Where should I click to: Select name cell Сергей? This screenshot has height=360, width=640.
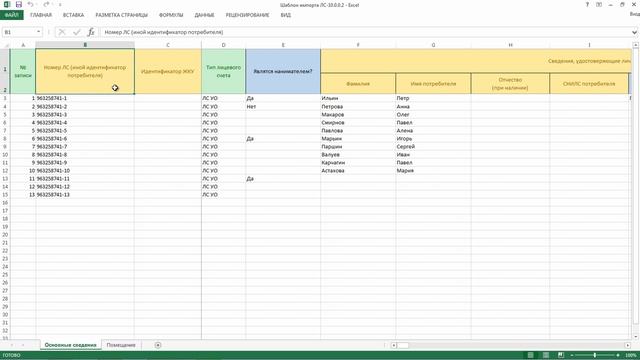[x=433, y=147]
